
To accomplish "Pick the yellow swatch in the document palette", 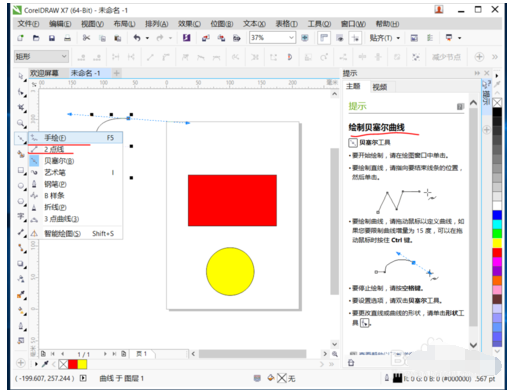I will [82, 364].
